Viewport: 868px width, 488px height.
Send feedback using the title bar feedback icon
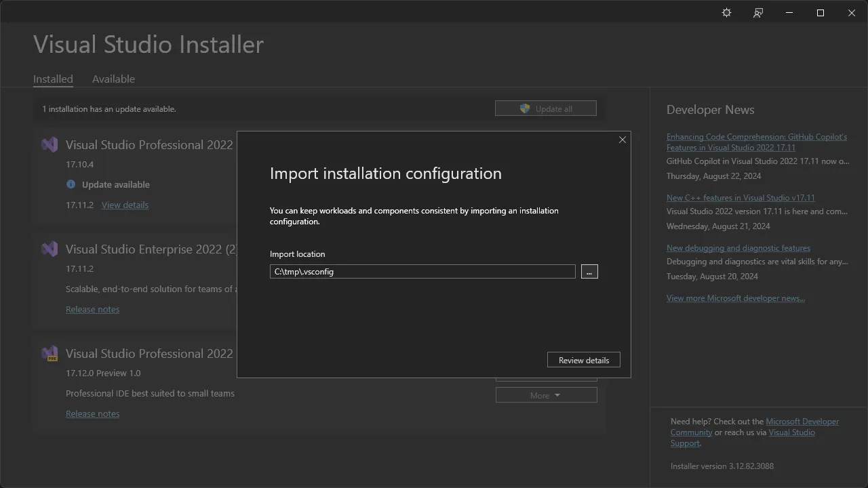coord(757,12)
